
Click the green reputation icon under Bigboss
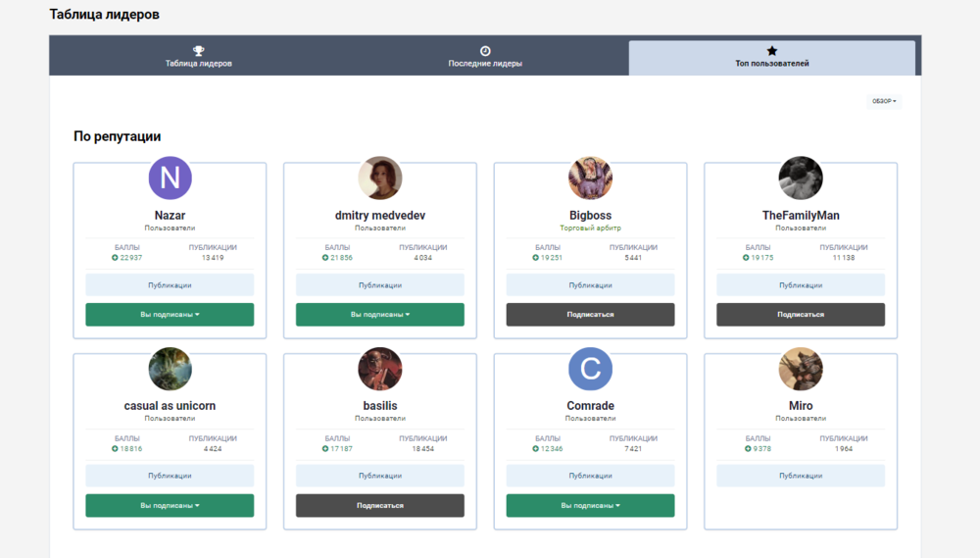536,258
